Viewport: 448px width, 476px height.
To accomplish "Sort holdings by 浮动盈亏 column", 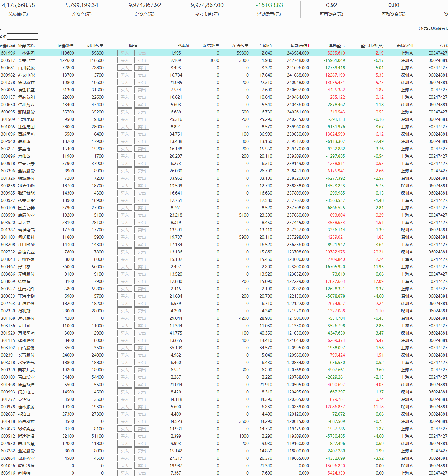I will click(337, 46).
